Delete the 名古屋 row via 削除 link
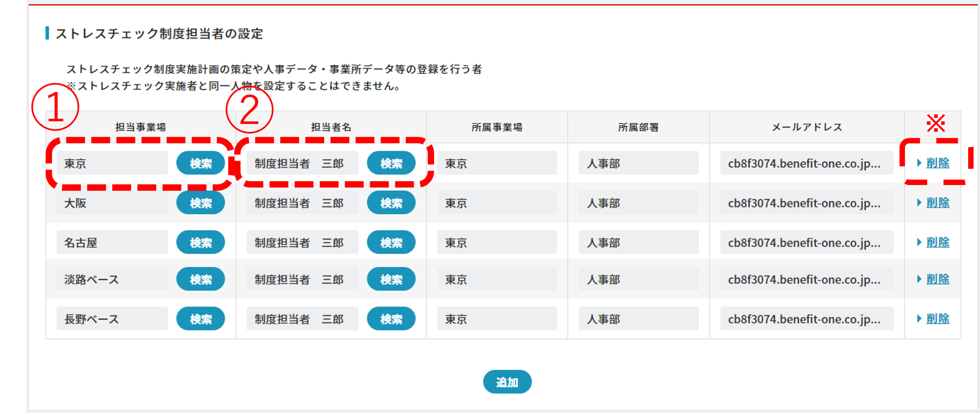The height and width of the screenshot is (413, 980). tap(937, 243)
